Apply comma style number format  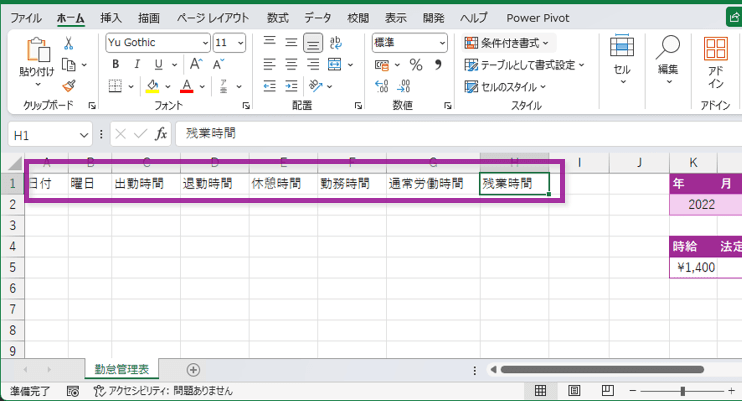point(438,65)
